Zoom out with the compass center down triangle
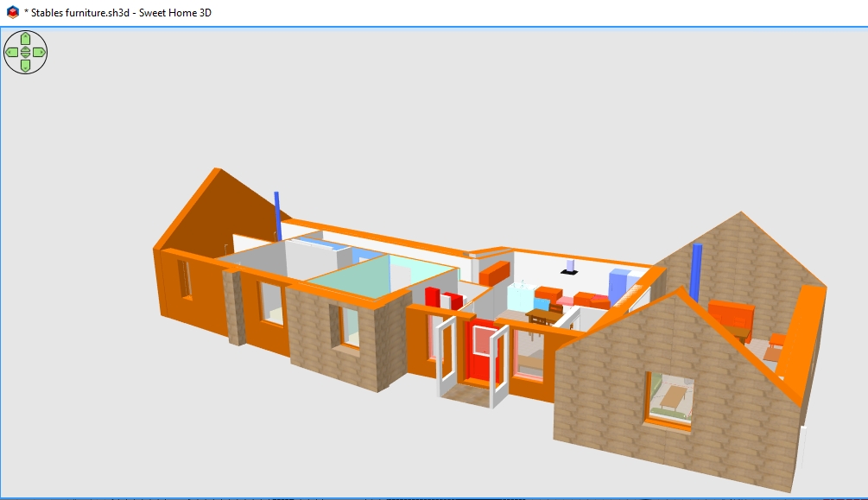The image size is (868, 500). [x=25, y=55]
